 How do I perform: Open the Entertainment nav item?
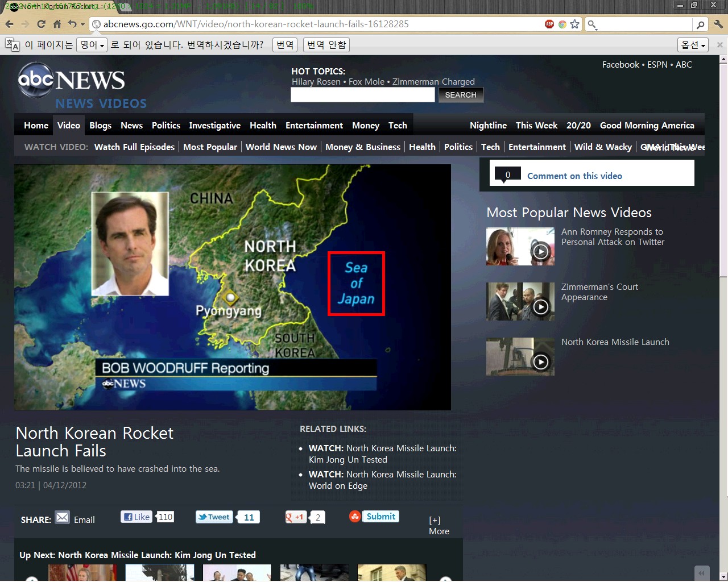pyautogui.click(x=314, y=126)
